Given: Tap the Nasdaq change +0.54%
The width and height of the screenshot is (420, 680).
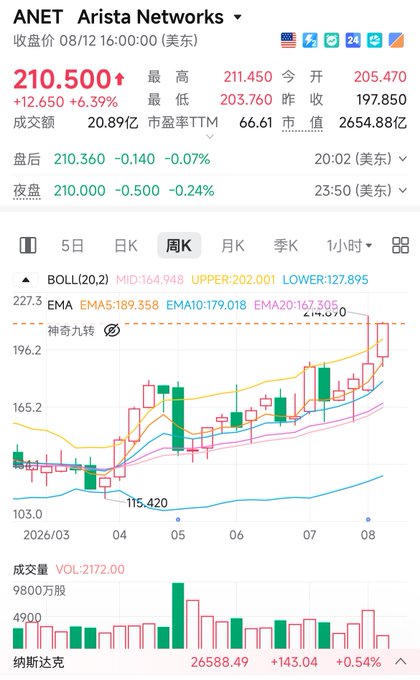Looking at the screenshot, I should pyautogui.click(x=358, y=662).
